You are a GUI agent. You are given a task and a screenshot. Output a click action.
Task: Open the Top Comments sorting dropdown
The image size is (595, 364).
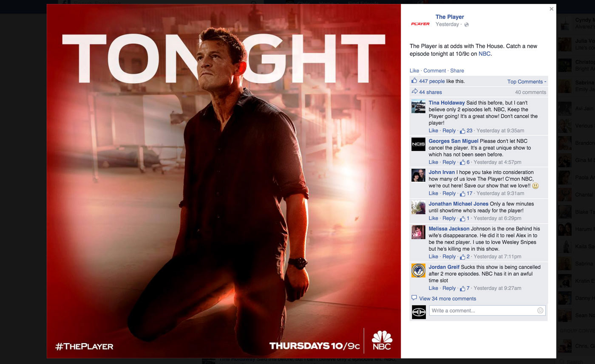pyautogui.click(x=527, y=82)
